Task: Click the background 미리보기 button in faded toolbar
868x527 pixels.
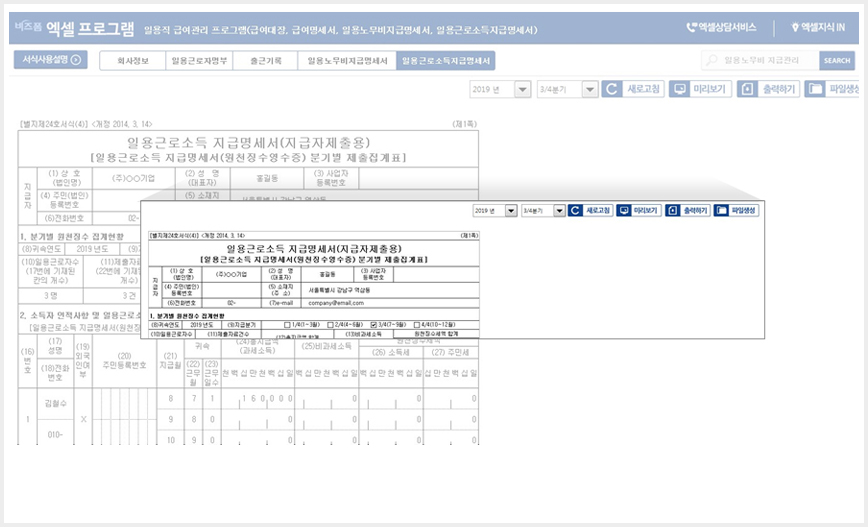Action: [700, 89]
